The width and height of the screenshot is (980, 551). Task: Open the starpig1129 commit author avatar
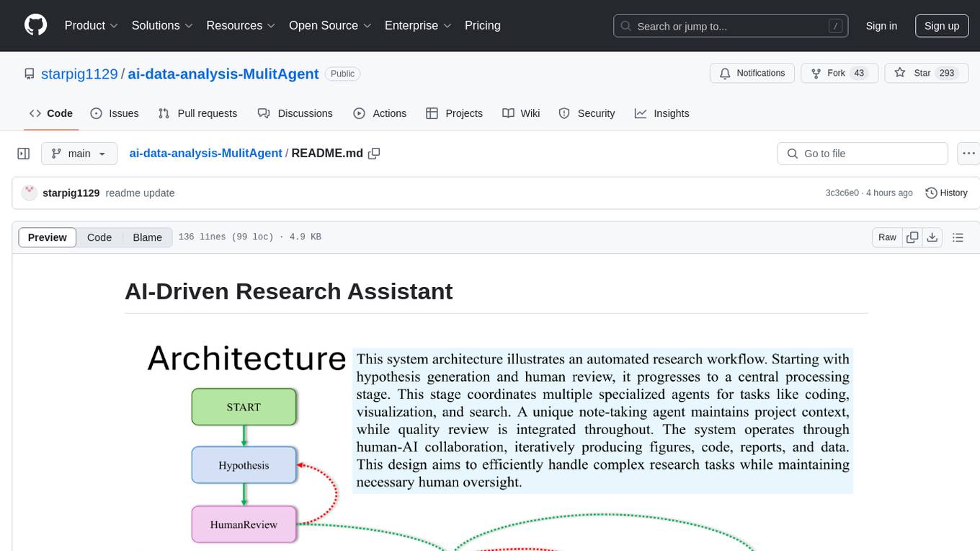30,193
